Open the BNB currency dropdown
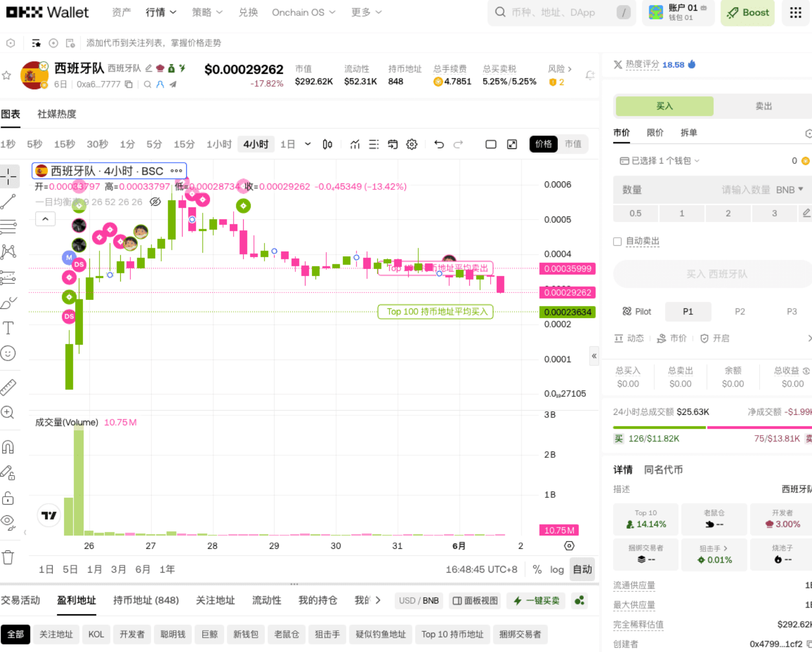 (790, 190)
